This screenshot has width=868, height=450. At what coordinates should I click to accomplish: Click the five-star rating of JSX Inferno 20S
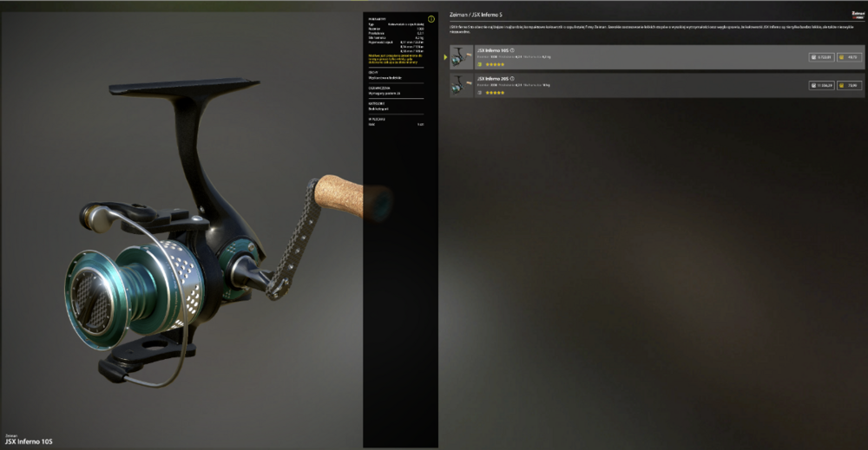click(x=495, y=92)
